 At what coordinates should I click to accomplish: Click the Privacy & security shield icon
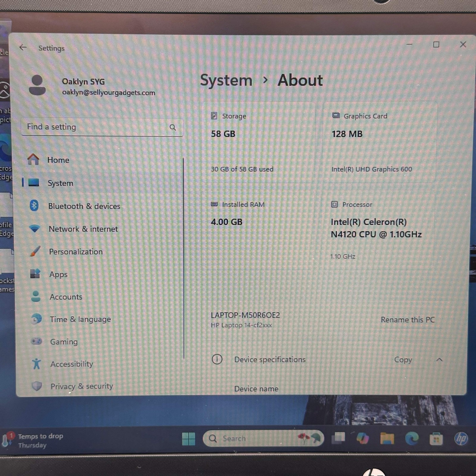37,386
